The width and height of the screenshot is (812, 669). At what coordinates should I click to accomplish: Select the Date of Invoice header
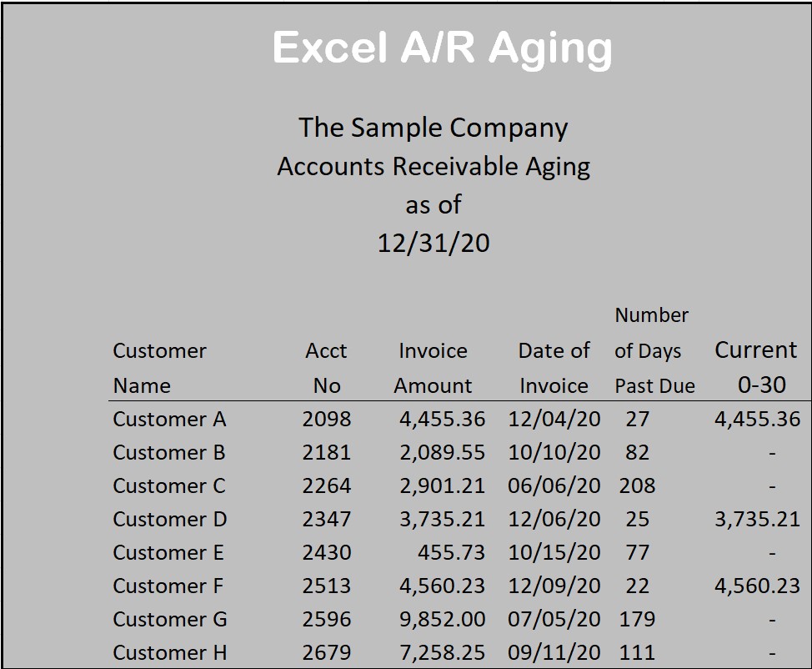click(554, 368)
